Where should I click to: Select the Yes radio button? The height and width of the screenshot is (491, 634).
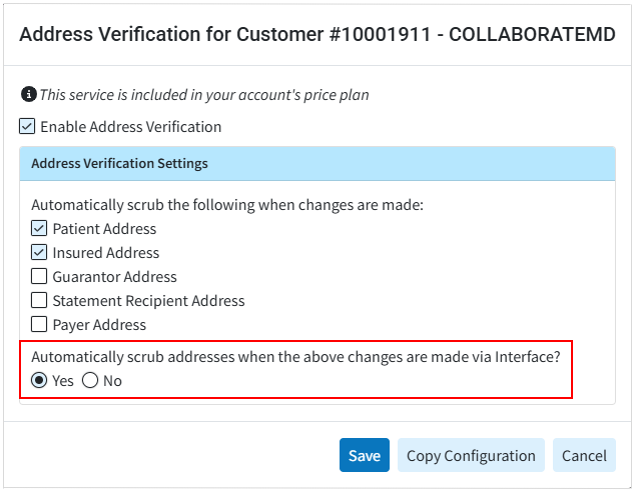(x=40, y=381)
